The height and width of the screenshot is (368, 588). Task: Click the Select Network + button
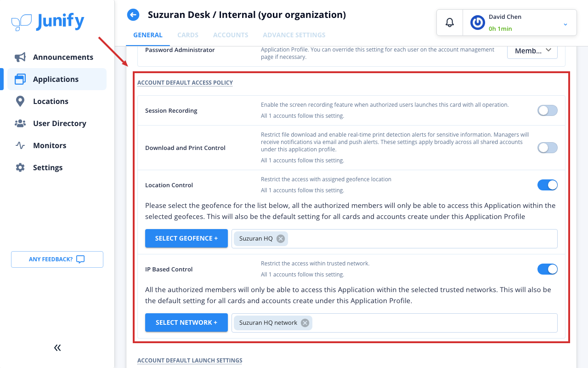coord(187,322)
